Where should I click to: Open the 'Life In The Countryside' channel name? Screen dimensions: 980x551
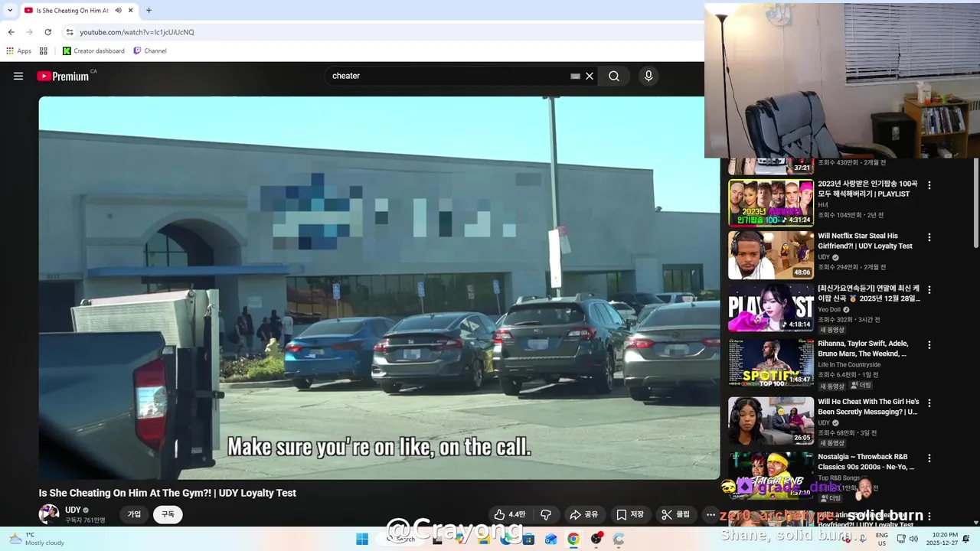point(849,365)
